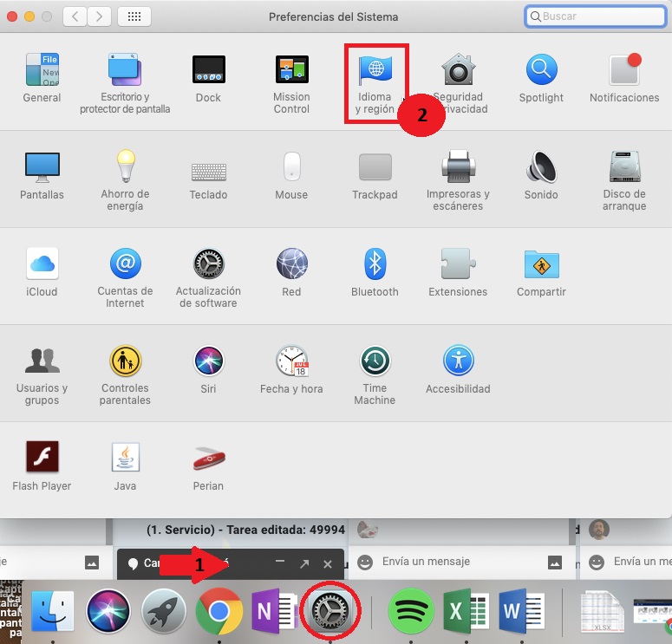This screenshot has height=644, width=672.
Task: Launch Siri from the Dock
Action: click(x=108, y=611)
